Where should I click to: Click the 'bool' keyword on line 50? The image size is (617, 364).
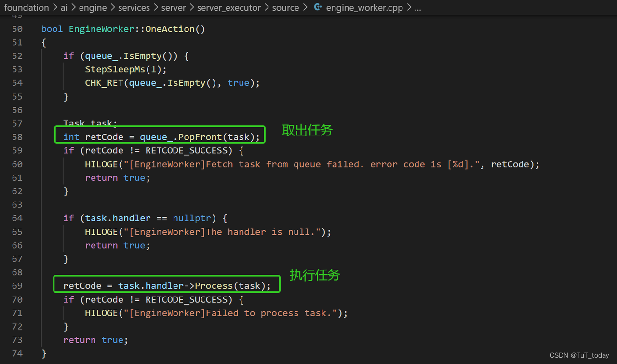[x=52, y=29]
